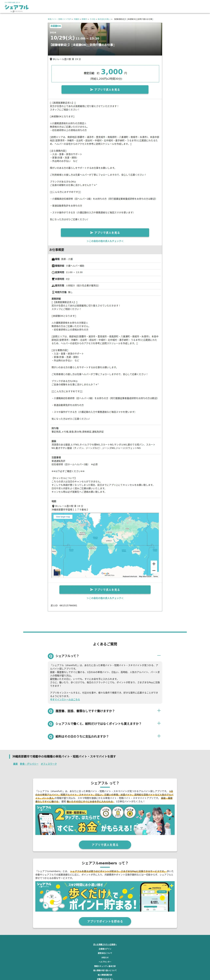Expand the 履歴書、面接、書類なしですぐ働けますか? question
The width and height of the screenshot is (210, 980).
(x=105, y=711)
